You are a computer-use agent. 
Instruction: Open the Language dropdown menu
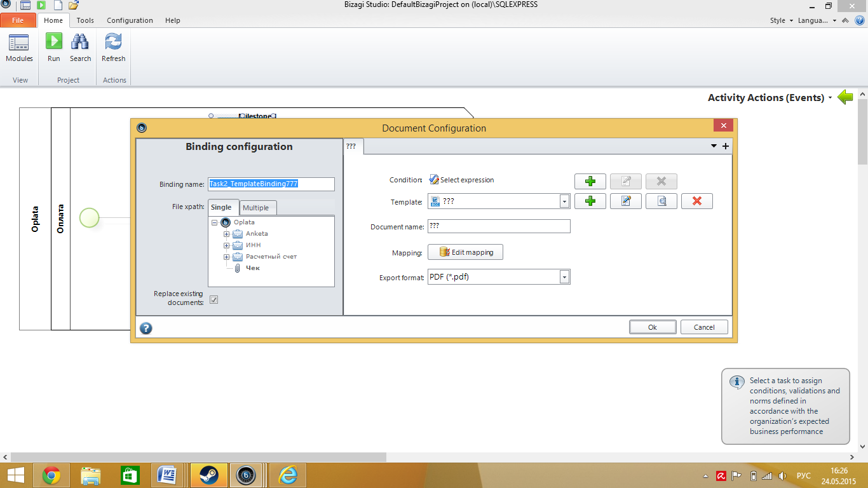(817, 20)
